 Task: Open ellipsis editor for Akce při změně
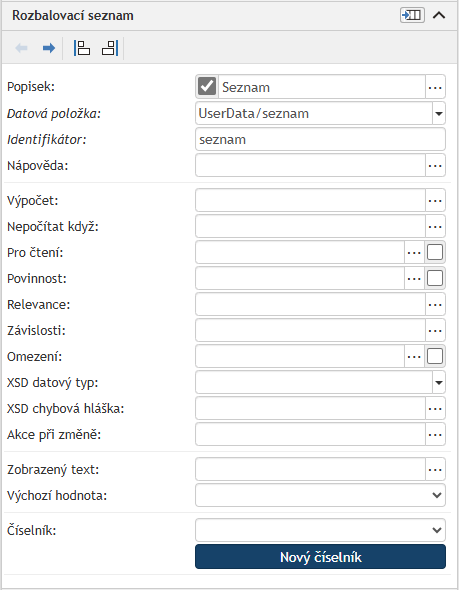[x=435, y=435]
